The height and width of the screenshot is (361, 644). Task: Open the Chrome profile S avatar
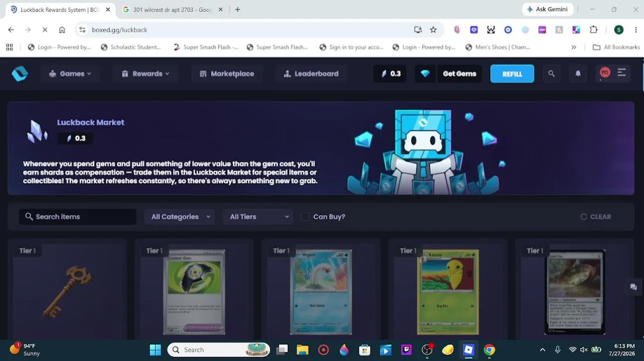tap(619, 30)
